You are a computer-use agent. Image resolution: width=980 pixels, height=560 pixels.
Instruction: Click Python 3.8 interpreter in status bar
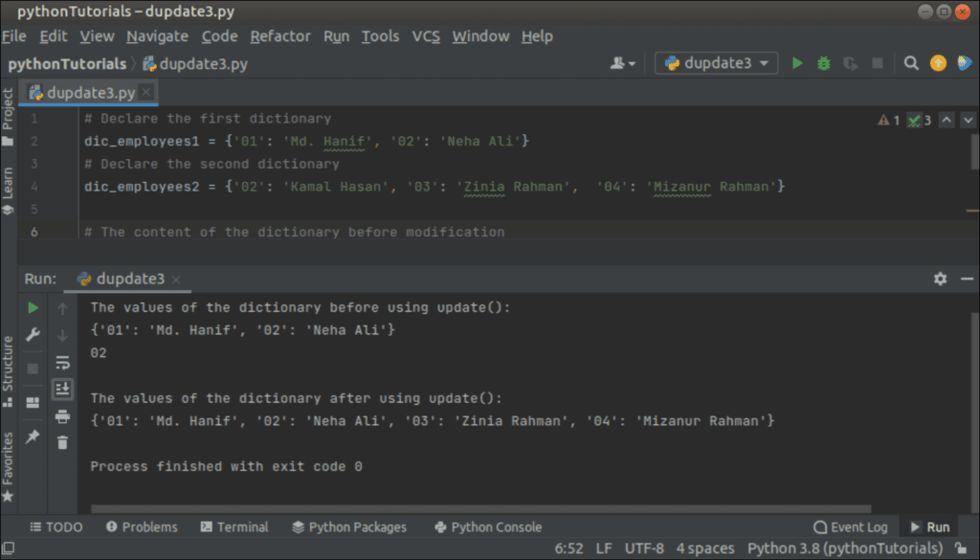(x=844, y=549)
